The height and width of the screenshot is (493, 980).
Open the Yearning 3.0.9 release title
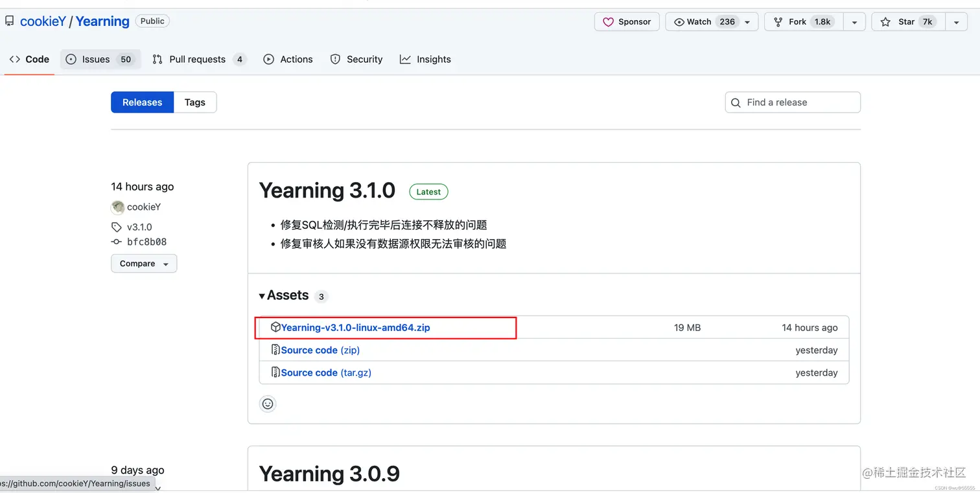329,474
